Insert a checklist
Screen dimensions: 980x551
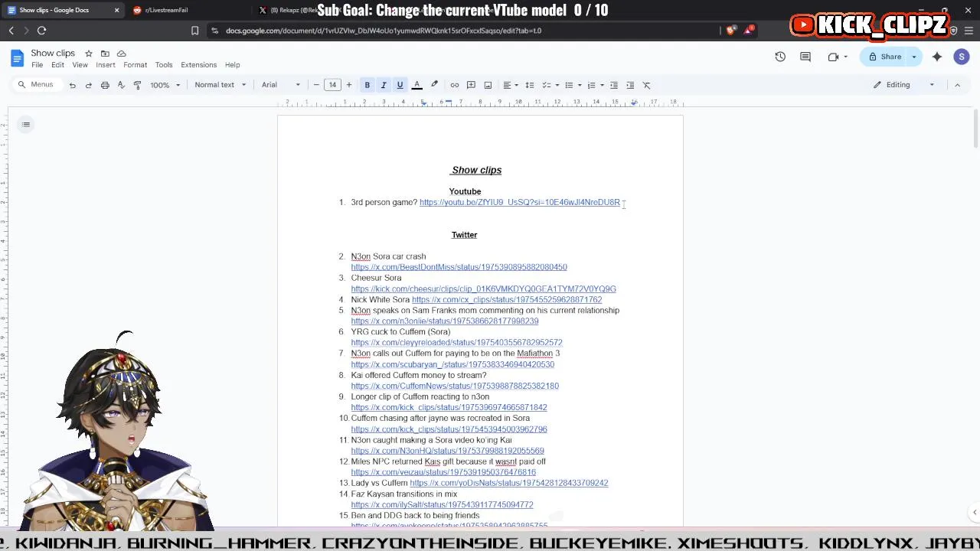[546, 85]
